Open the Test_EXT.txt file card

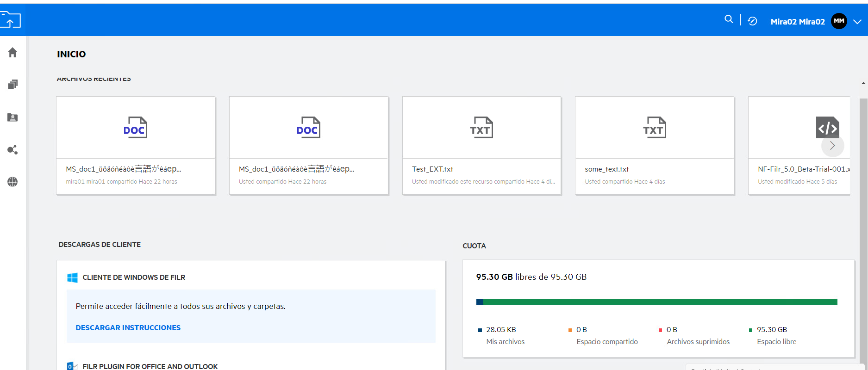click(x=481, y=146)
